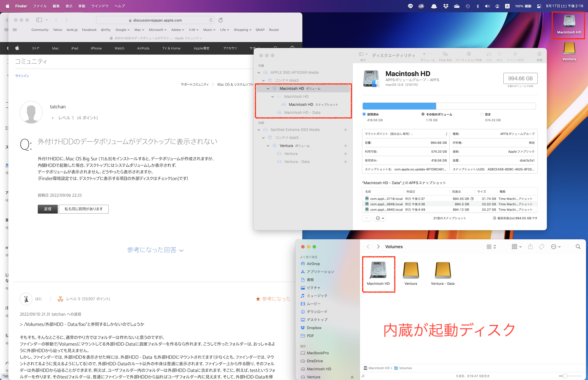Toggle the Disk Utility sidebar view button
Image resolution: width=588 pixels, height=380 pixels.
click(x=361, y=54)
